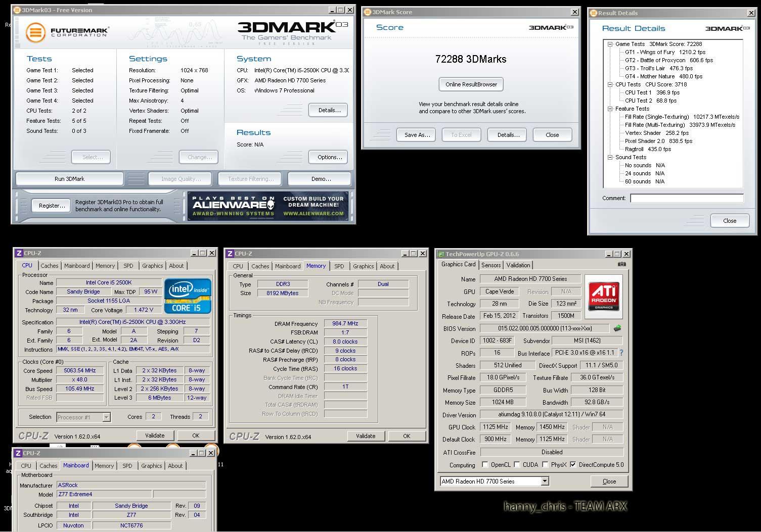Collapse the Game Tests tree node

[610, 44]
